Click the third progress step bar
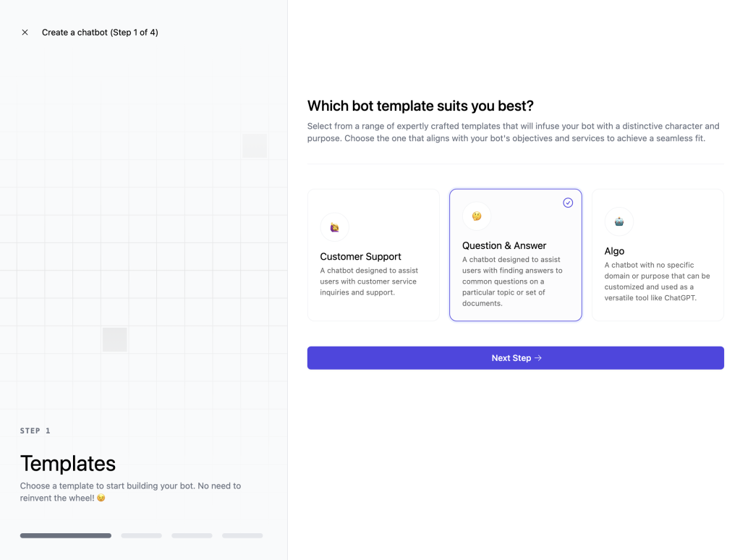 click(192, 535)
